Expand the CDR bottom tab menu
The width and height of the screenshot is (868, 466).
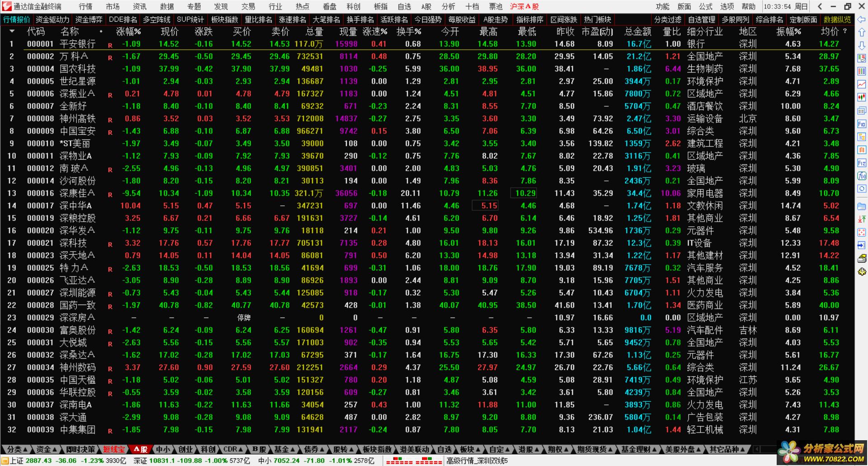click(x=233, y=449)
